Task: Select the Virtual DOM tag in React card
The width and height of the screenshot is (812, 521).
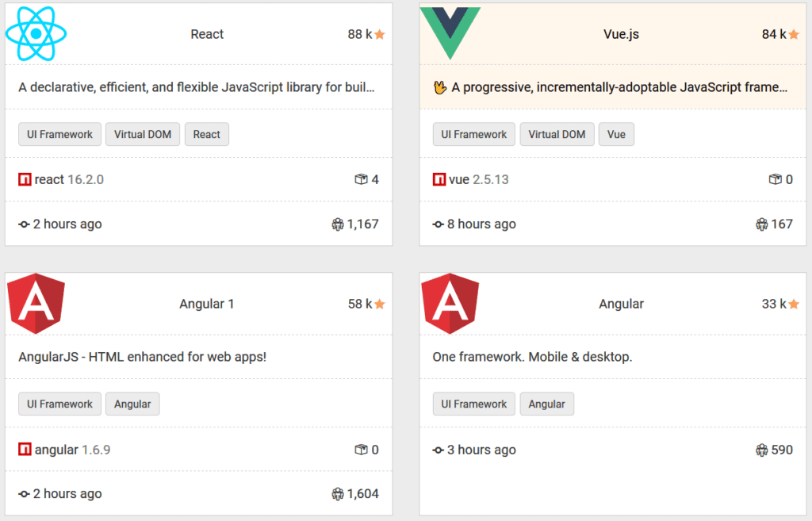Action: [x=143, y=135]
